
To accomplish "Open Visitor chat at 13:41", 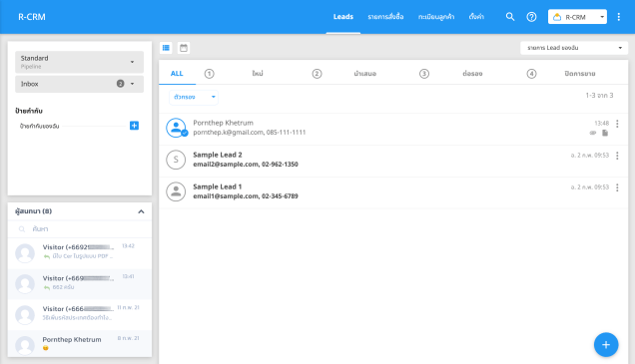I will click(x=80, y=284).
